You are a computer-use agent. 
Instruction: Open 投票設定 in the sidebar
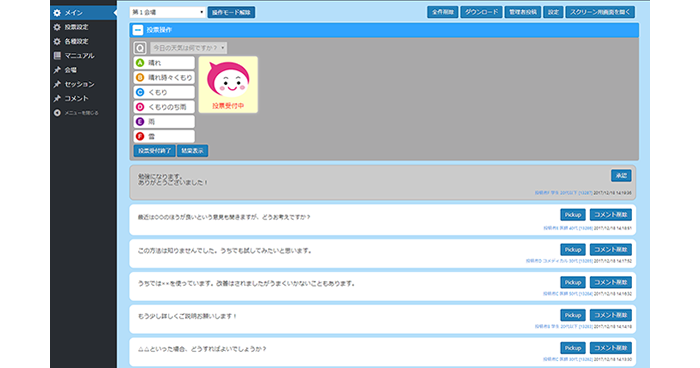click(76, 27)
